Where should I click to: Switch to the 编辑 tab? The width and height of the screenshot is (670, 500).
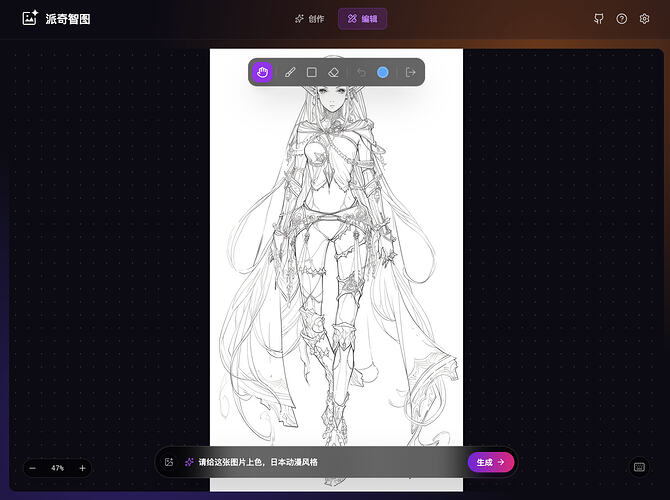[362, 19]
